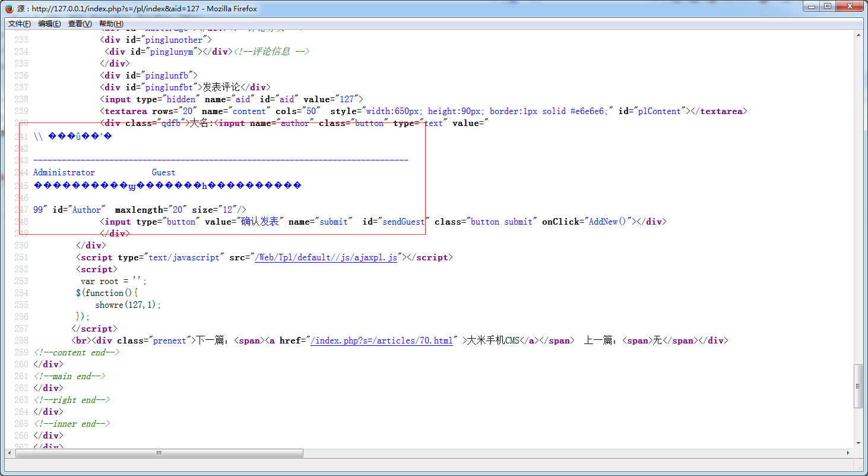Click the 上一篇: text on line 258
The height and width of the screenshot is (476, 868).
[600, 341]
